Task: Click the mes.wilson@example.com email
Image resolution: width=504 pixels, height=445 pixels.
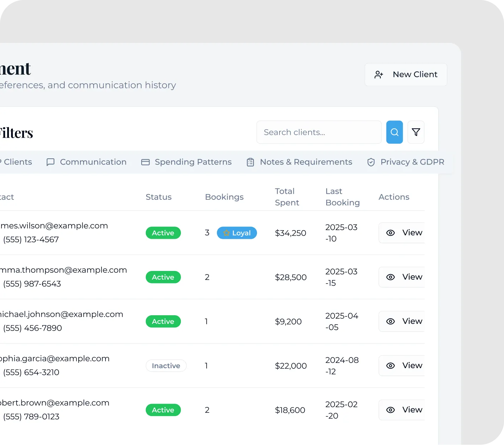Action: click(x=54, y=226)
